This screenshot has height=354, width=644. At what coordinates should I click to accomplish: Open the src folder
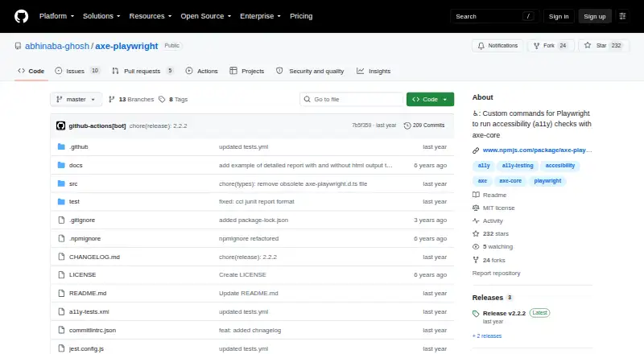tap(73, 183)
